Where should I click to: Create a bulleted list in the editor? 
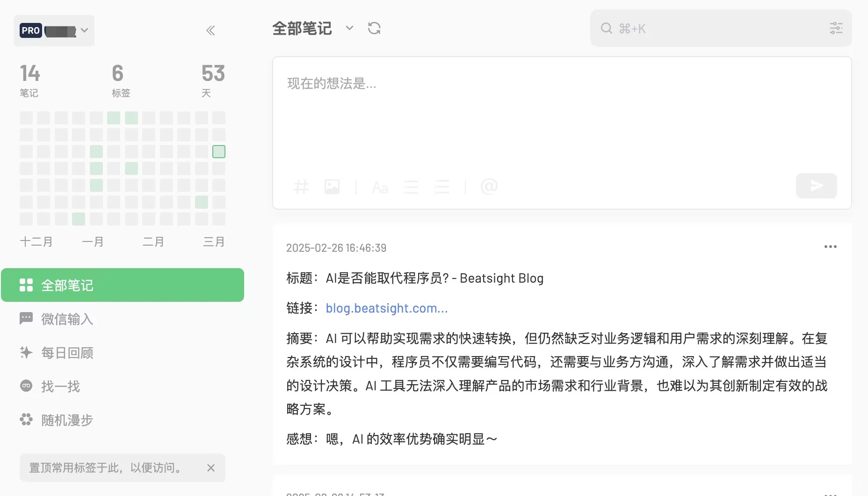click(x=411, y=187)
